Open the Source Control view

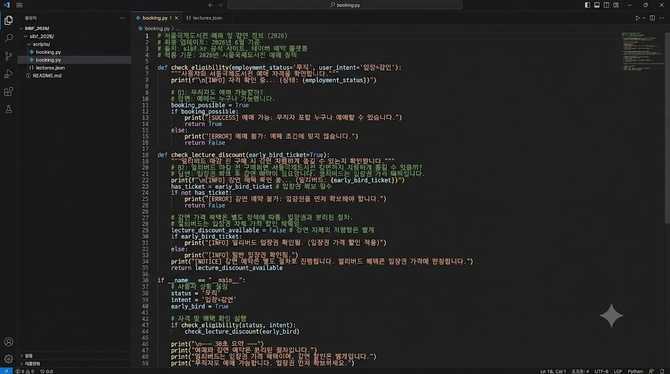(x=9, y=56)
